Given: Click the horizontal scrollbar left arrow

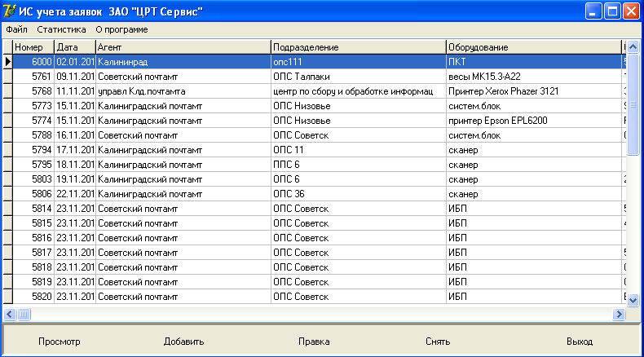Looking at the screenshot, I should click(11, 314).
